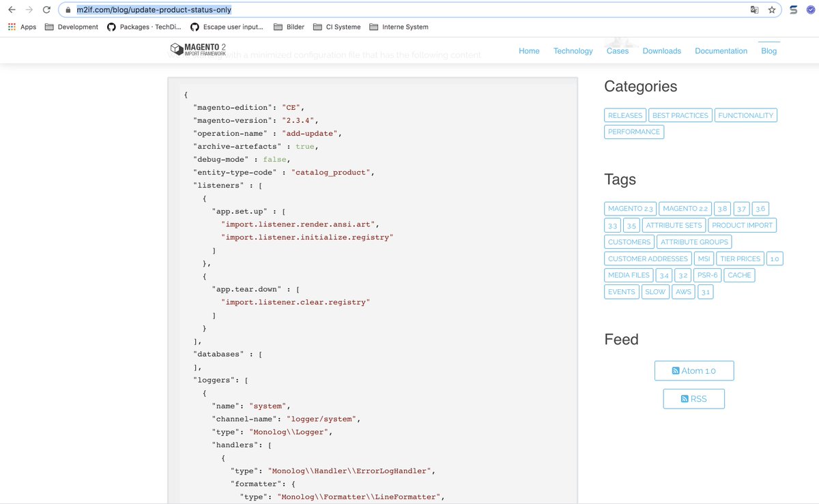Image resolution: width=819 pixels, height=504 pixels.
Task: Click the "2.3.4" magento-version value
Action: click(x=300, y=120)
